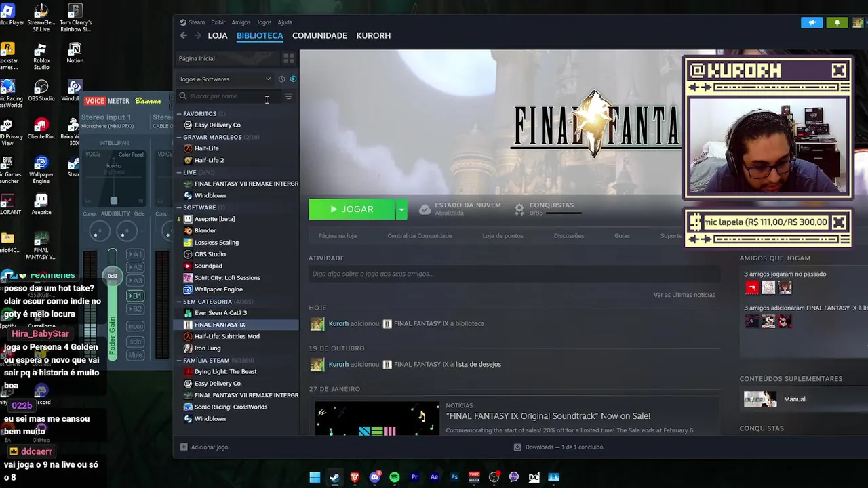Mute Stereo Input 1 in Voicemeeter
The image size is (868, 488).
coord(136,355)
